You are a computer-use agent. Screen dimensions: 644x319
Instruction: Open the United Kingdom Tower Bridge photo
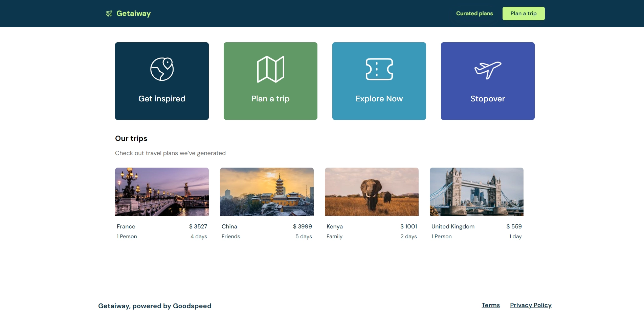click(x=476, y=192)
